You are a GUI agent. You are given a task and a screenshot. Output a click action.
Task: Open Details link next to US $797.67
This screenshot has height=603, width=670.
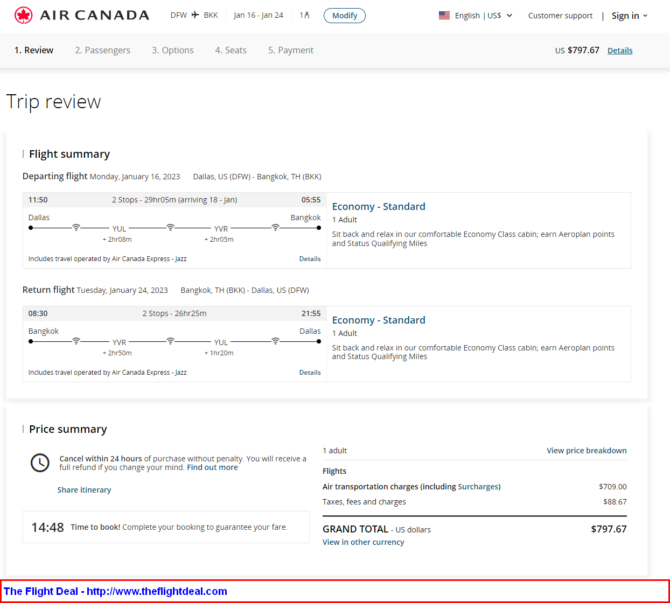[x=620, y=50]
